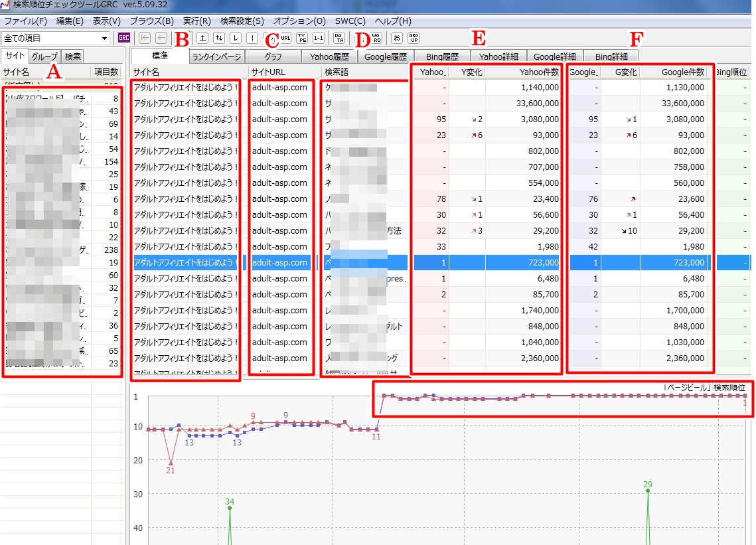This screenshot has width=756, height=545.
Task: Sort by the 検索語 column header
Action: coord(365,72)
